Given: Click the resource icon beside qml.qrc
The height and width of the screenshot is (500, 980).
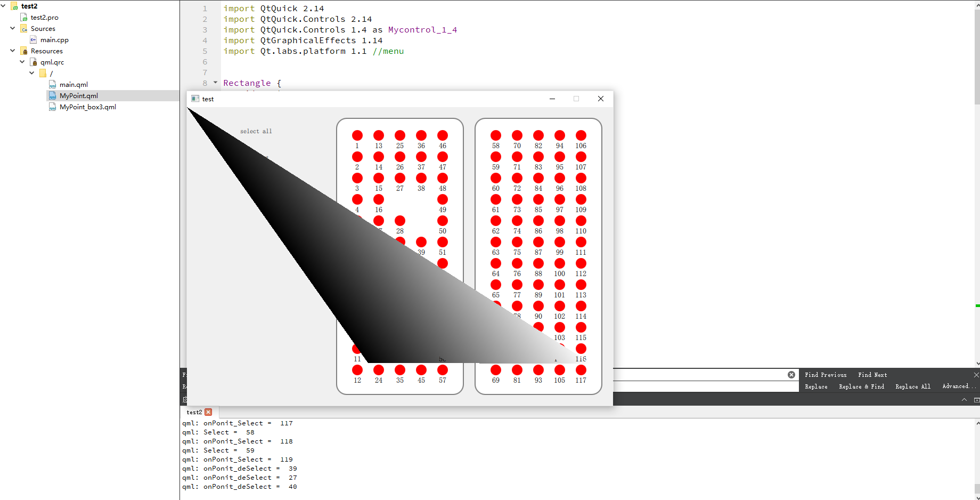Looking at the screenshot, I should [33, 62].
